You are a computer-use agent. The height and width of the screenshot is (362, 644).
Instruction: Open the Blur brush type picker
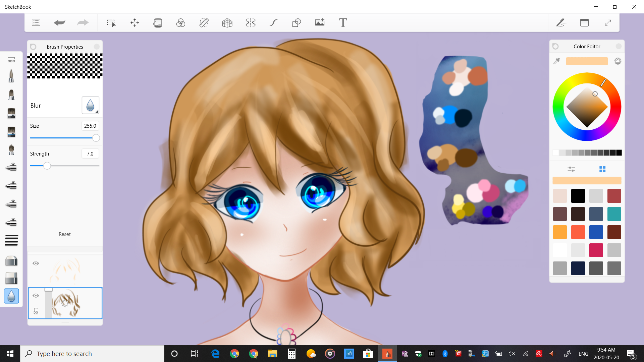tap(90, 105)
